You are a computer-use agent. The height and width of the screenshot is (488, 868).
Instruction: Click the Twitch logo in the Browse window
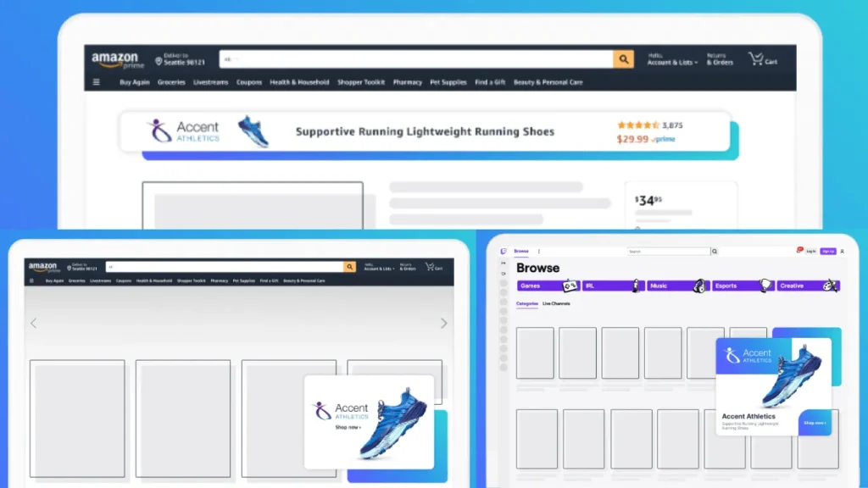(x=504, y=251)
